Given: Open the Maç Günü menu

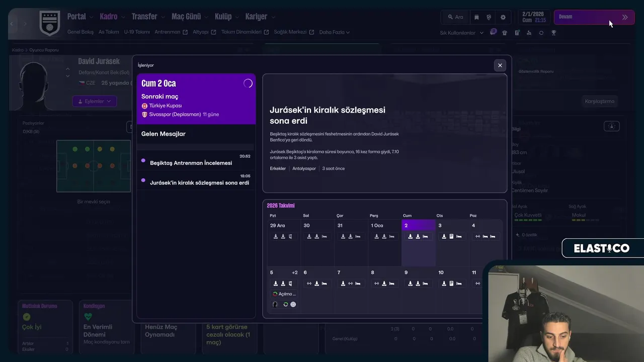Looking at the screenshot, I should pyautogui.click(x=186, y=17).
